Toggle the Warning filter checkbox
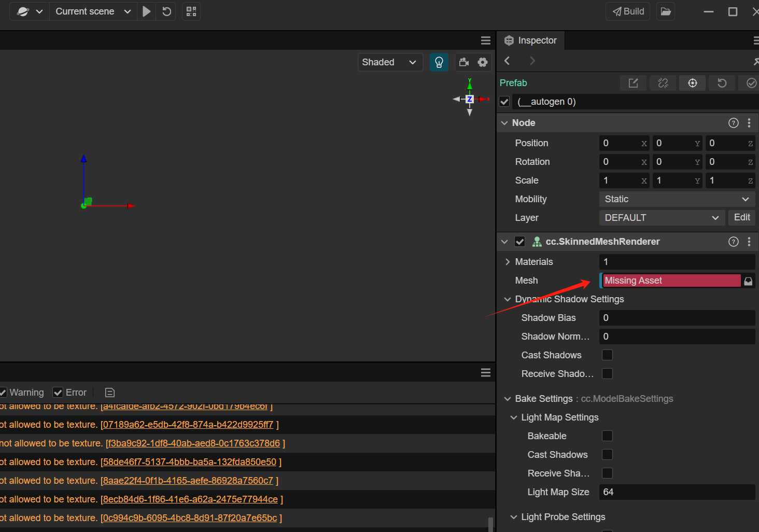This screenshot has width=759, height=532. 3,393
